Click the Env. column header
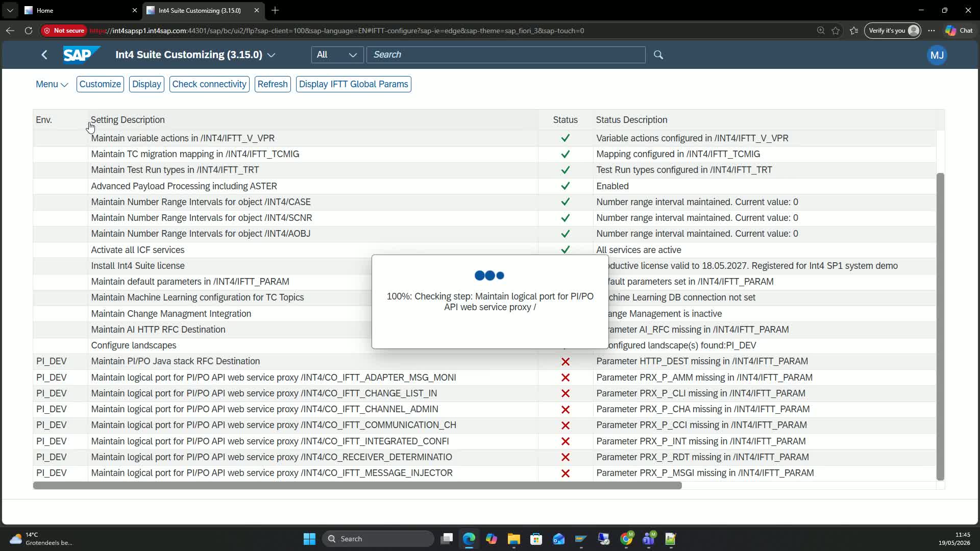Viewport: 980px width, 551px height. coord(60,120)
